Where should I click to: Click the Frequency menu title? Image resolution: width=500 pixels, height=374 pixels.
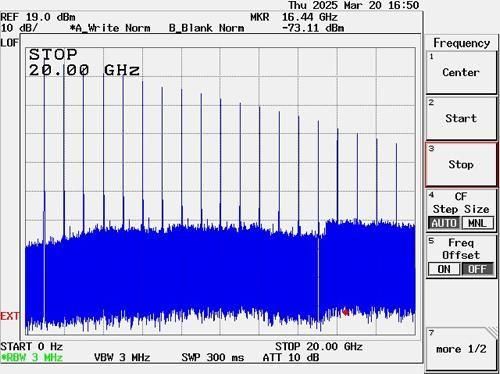tap(461, 43)
